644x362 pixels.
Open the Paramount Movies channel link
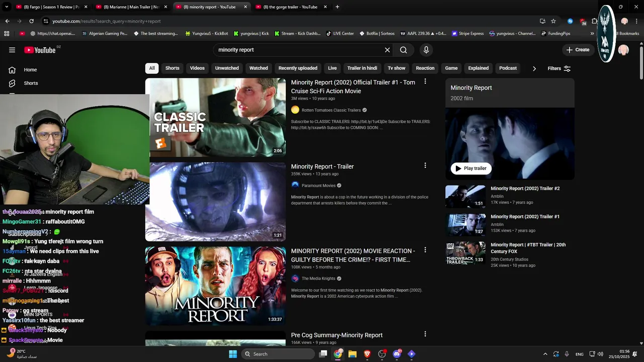[x=318, y=186]
